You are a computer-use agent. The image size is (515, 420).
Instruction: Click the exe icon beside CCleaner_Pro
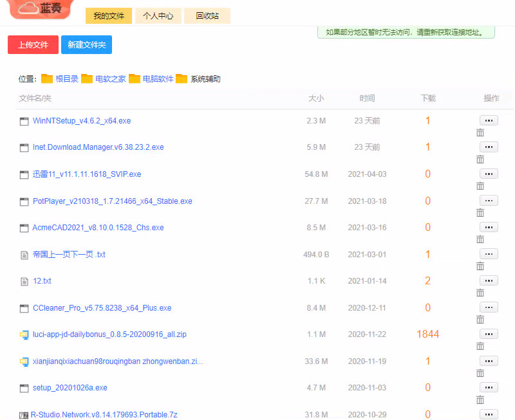pyautogui.click(x=24, y=309)
